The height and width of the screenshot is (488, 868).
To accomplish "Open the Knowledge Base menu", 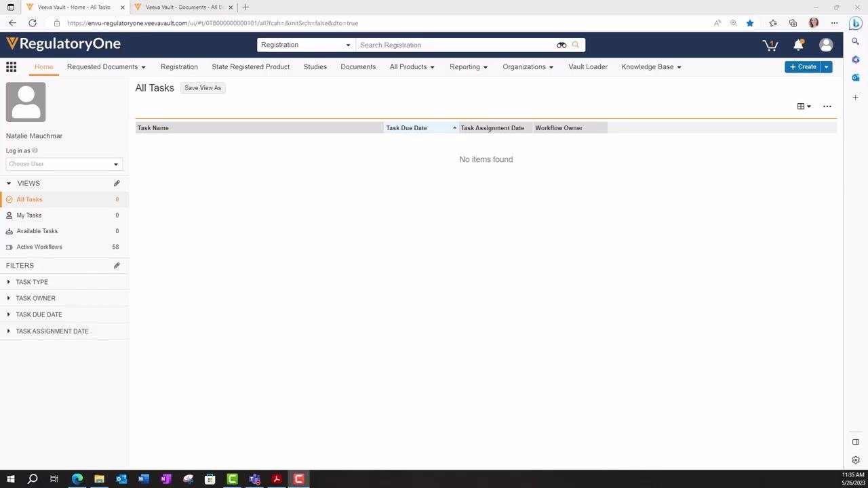I will pos(652,67).
